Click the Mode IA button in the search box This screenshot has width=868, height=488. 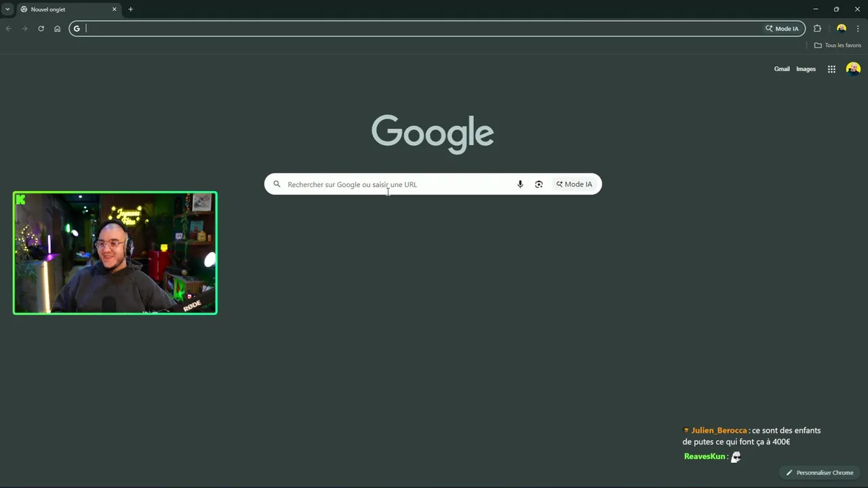(x=574, y=184)
